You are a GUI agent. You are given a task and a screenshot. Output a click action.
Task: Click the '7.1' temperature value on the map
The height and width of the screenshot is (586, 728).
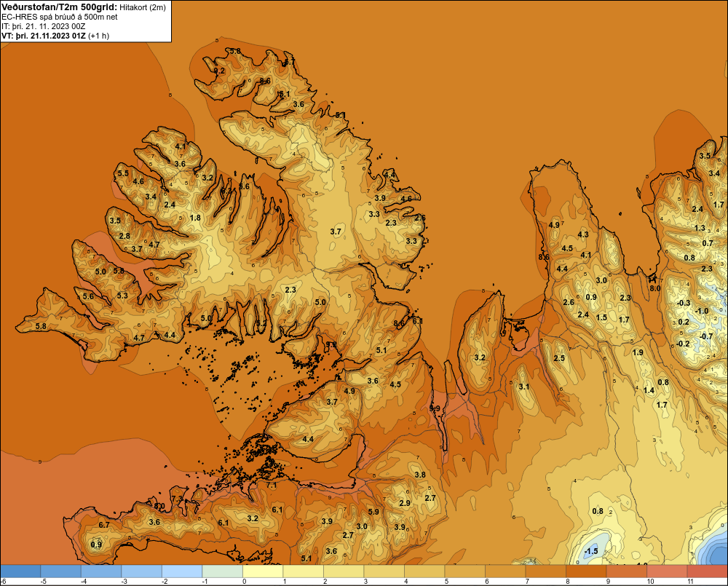point(272,486)
